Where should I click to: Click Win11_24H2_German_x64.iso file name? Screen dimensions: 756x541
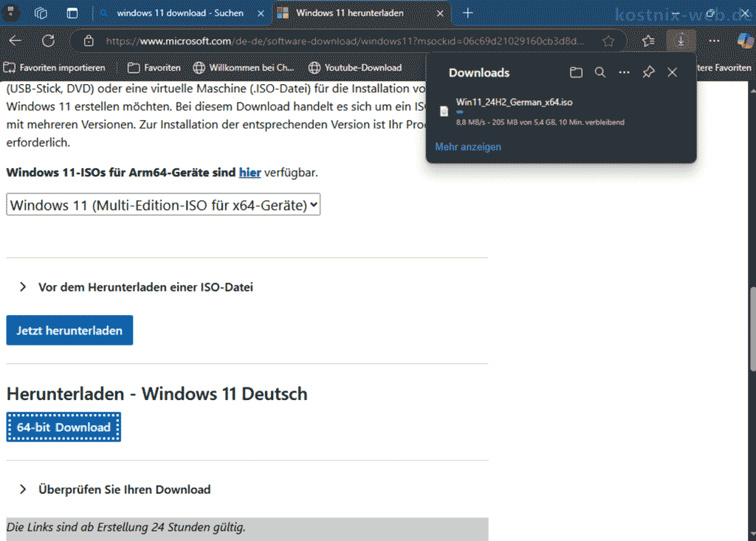coord(515,102)
